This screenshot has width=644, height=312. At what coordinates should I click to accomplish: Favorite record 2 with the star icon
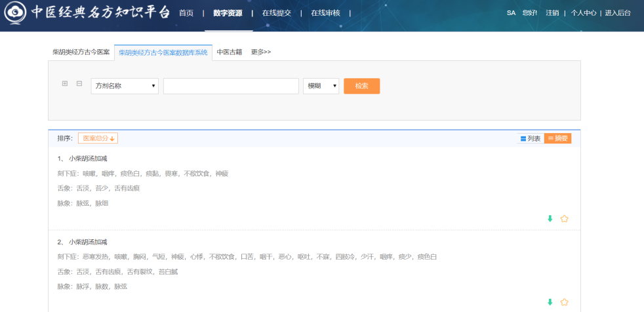565,302
